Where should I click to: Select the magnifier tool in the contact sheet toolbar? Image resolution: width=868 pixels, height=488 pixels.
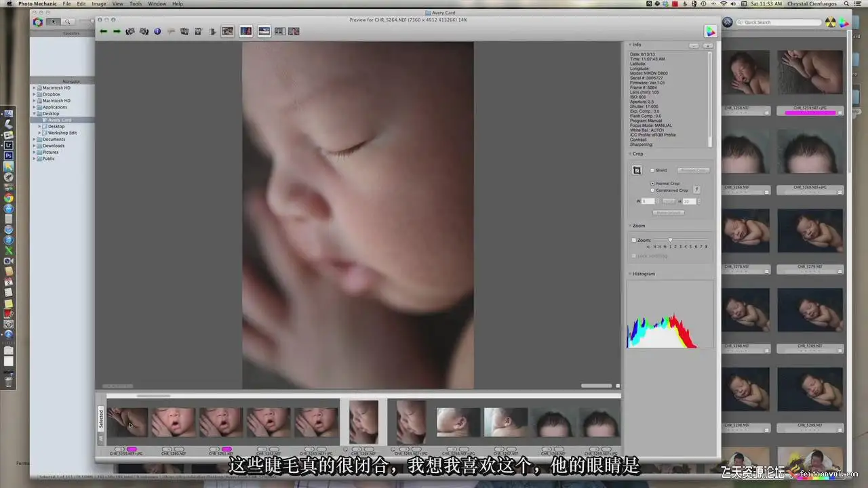coord(67,22)
